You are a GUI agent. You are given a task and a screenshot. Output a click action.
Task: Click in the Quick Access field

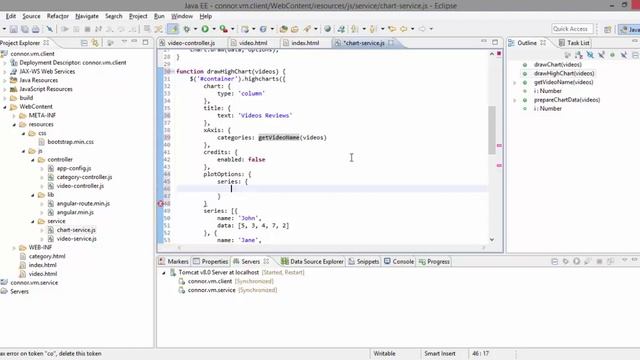click(571, 29)
